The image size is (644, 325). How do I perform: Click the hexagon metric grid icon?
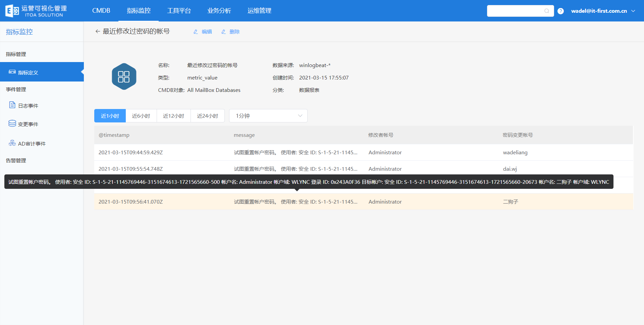[124, 76]
